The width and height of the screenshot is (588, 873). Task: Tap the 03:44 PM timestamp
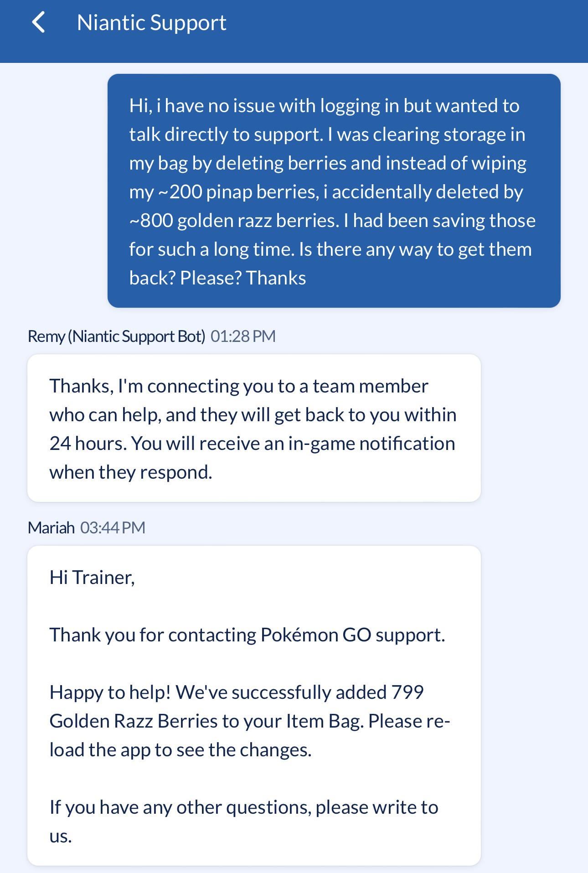click(113, 528)
